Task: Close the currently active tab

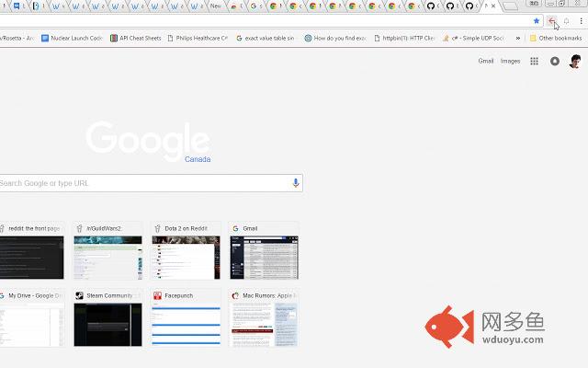Action: point(493,6)
